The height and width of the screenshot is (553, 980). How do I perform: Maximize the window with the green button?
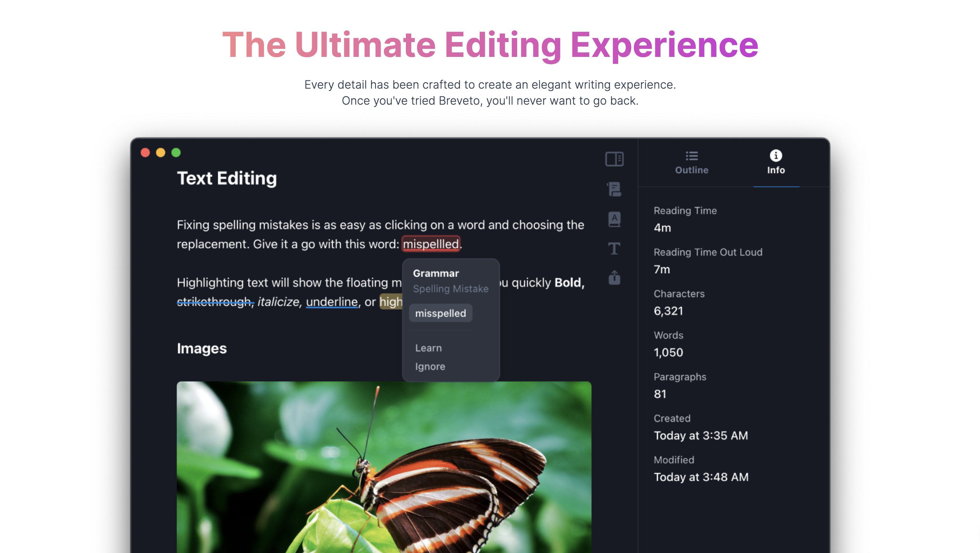[x=176, y=152]
